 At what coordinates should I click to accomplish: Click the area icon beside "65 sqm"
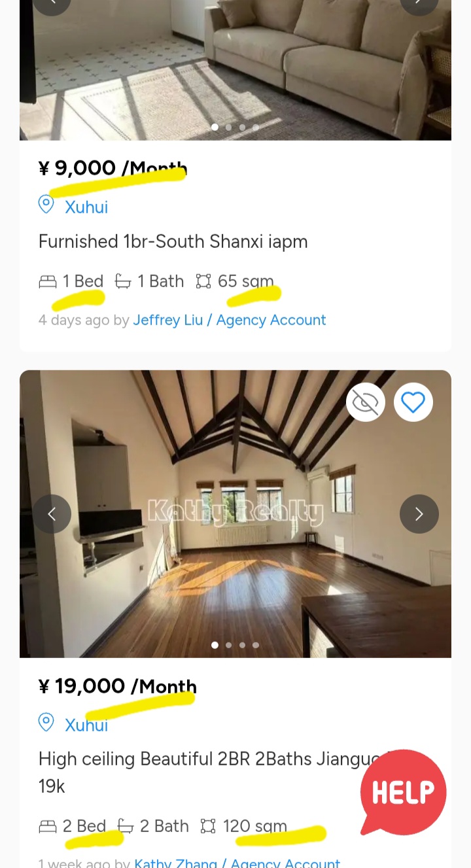pos(203,282)
